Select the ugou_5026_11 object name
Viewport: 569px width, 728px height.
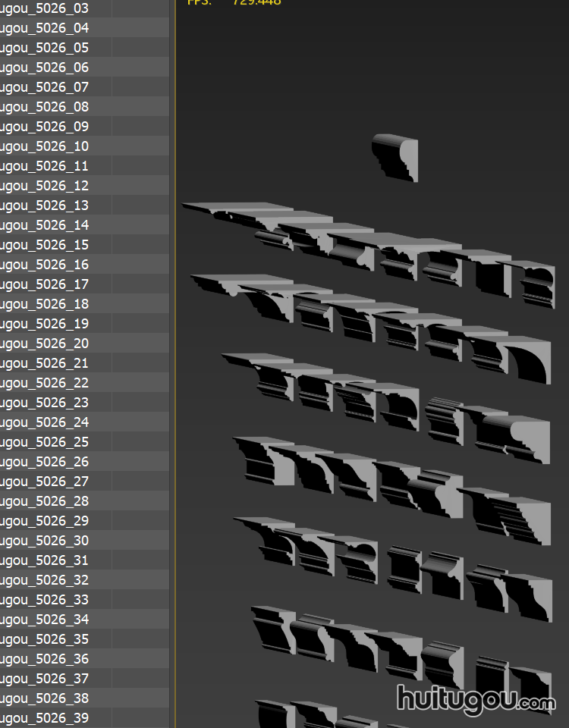coord(84,166)
